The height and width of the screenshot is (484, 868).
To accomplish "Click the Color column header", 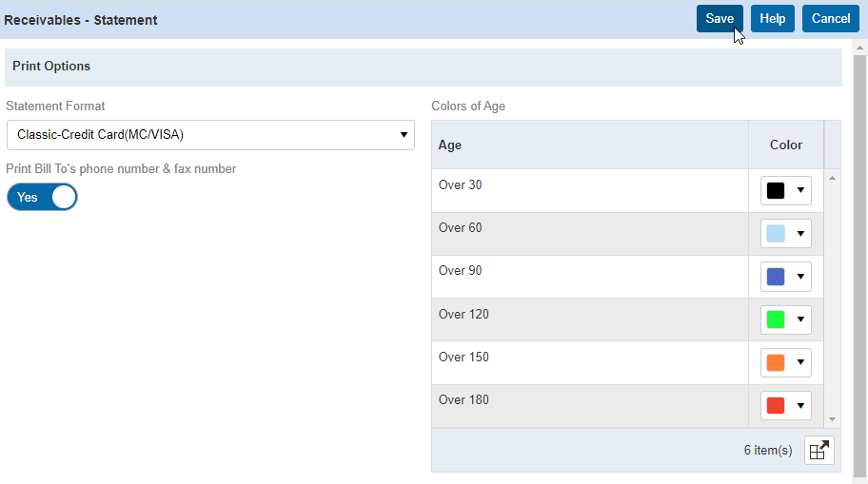I will (x=785, y=145).
